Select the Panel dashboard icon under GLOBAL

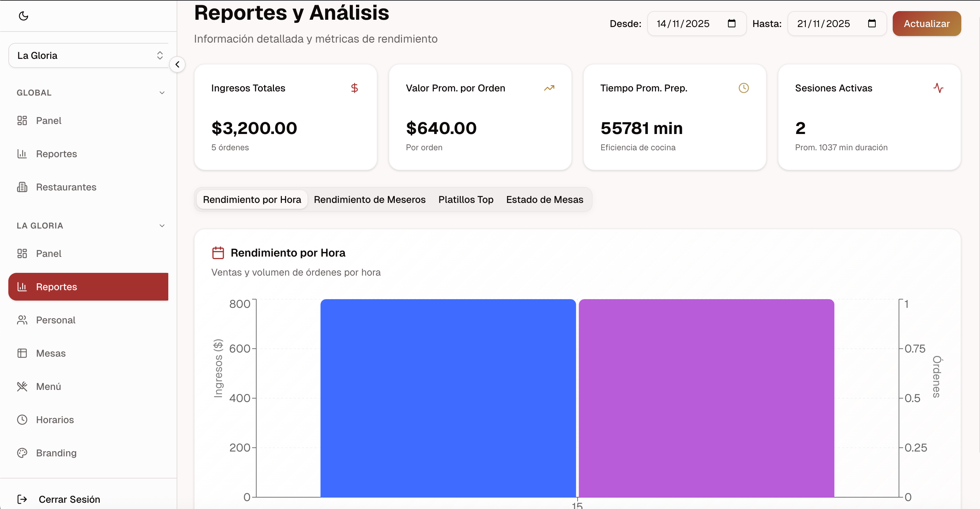(22, 120)
